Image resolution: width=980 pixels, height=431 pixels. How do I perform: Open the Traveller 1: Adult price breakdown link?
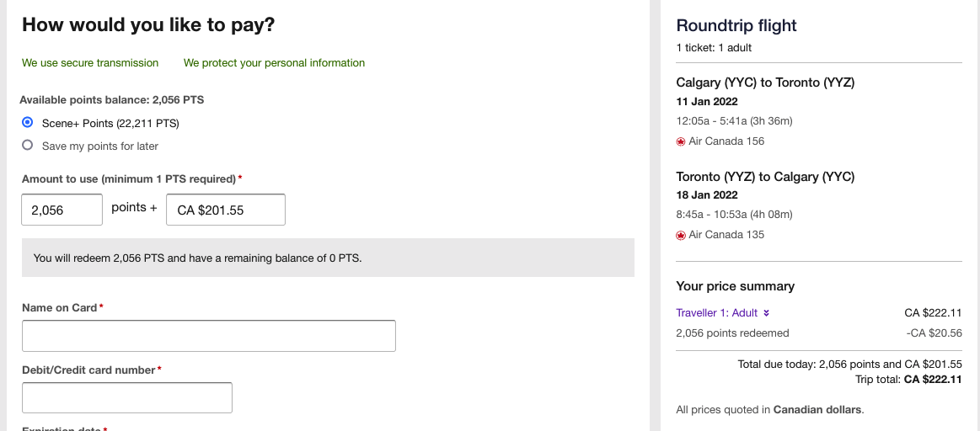(x=717, y=313)
